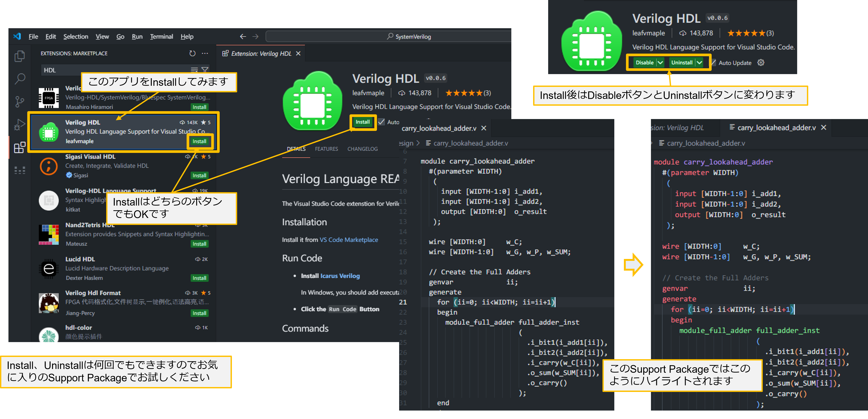This screenshot has height=419, width=868.
Task: Install Verilog HDL from the list row
Action: click(x=200, y=142)
